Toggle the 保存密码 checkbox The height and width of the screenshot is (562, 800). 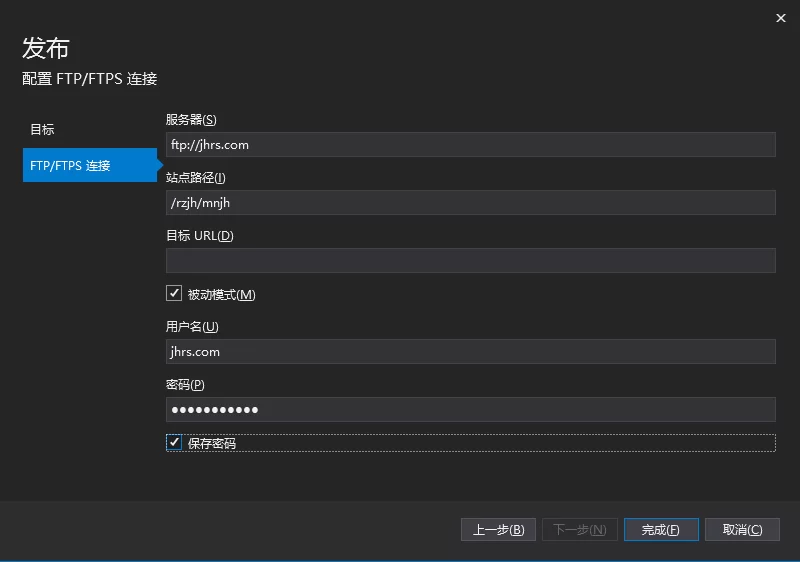(x=174, y=442)
